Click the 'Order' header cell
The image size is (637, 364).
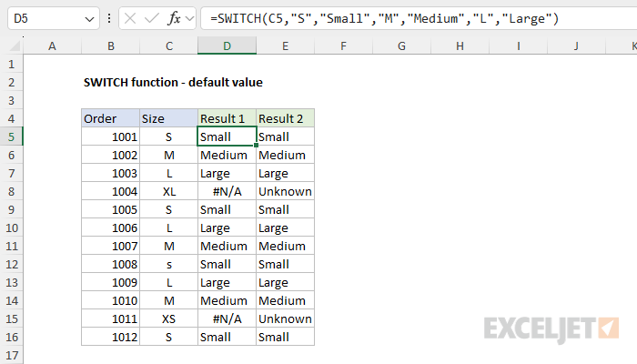click(x=110, y=118)
